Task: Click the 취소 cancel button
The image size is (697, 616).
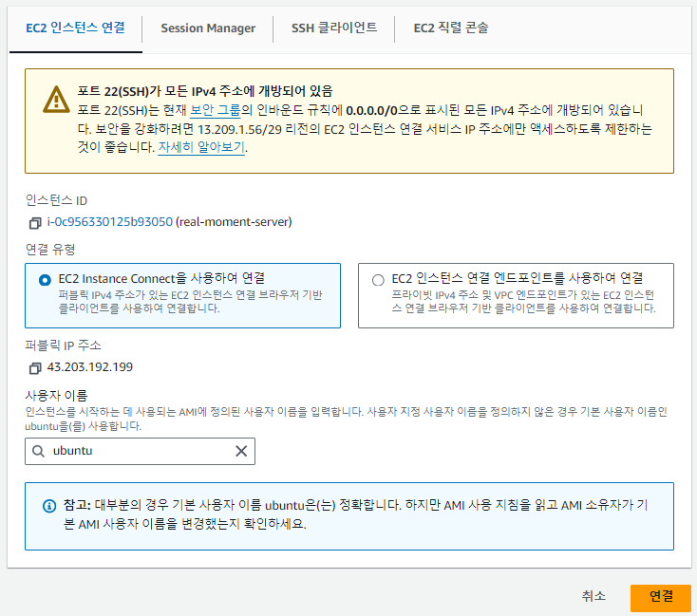Action: [593, 596]
